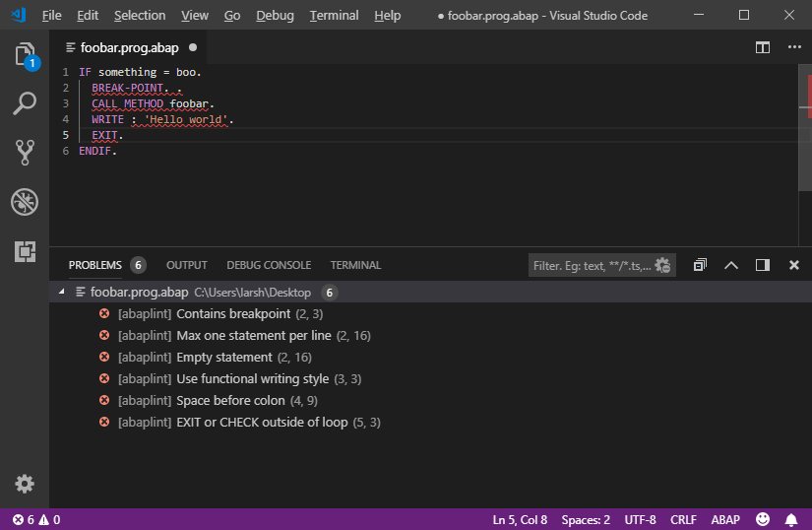Click line number 1 in gutter
Screen dimensions: 812x530
pyautogui.click(x=65, y=72)
